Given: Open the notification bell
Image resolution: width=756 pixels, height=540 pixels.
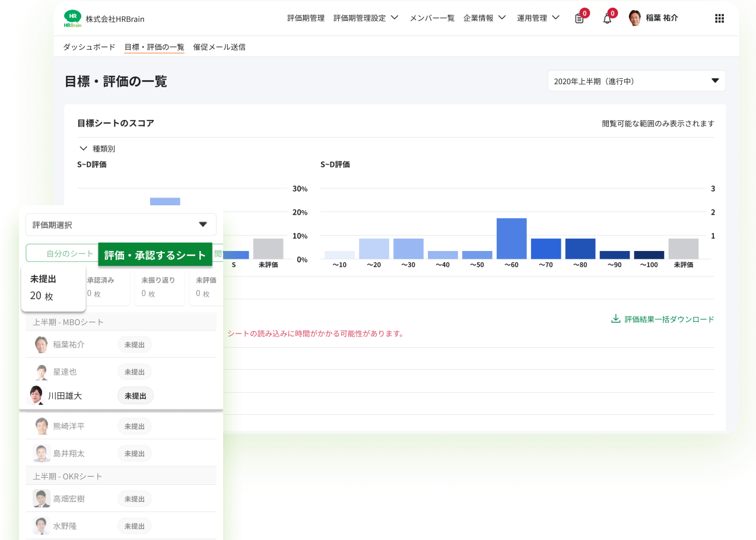Looking at the screenshot, I should pyautogui.click(x=607, y=18).
